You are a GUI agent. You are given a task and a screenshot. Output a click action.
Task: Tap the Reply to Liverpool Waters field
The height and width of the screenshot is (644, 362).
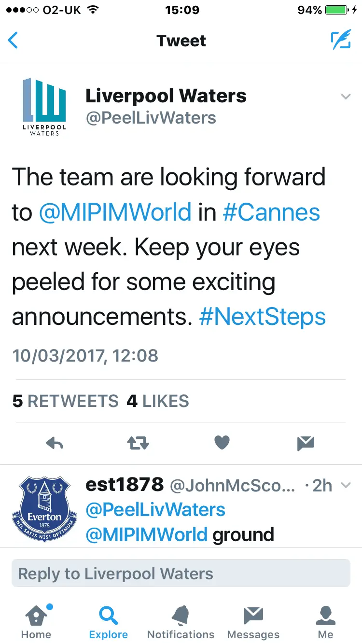181,574
